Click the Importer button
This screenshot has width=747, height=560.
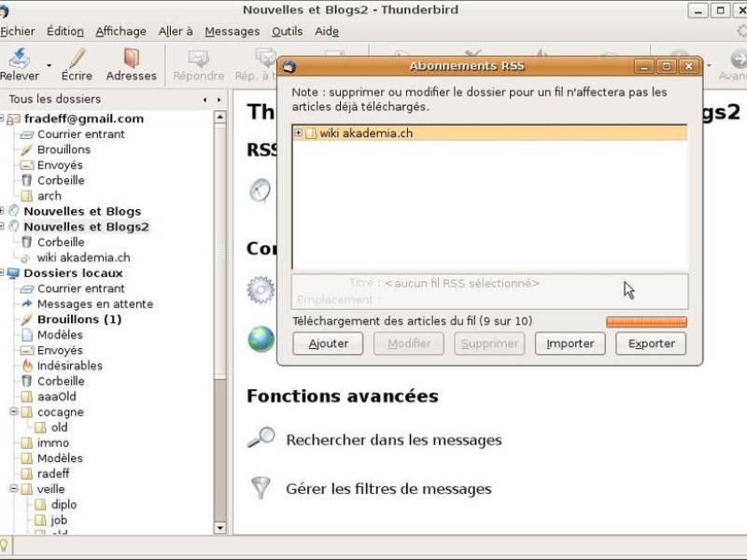(571, 343)
